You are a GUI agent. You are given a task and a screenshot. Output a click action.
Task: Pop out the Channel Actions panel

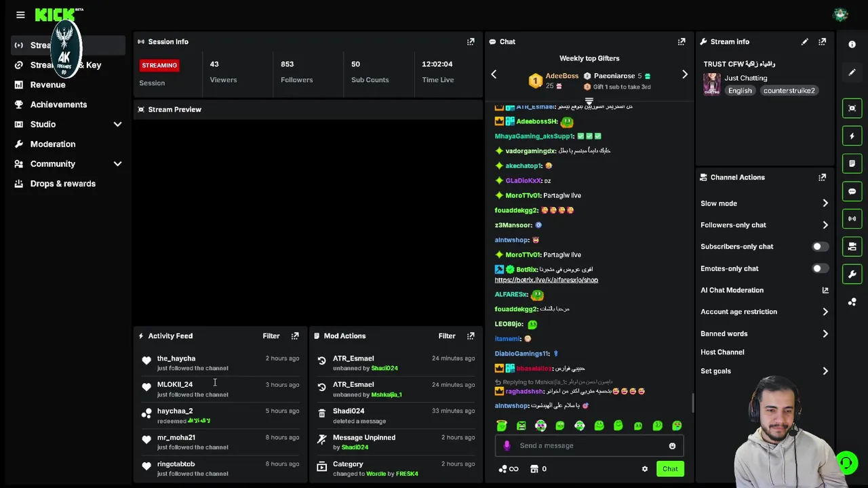coord(822,178)
